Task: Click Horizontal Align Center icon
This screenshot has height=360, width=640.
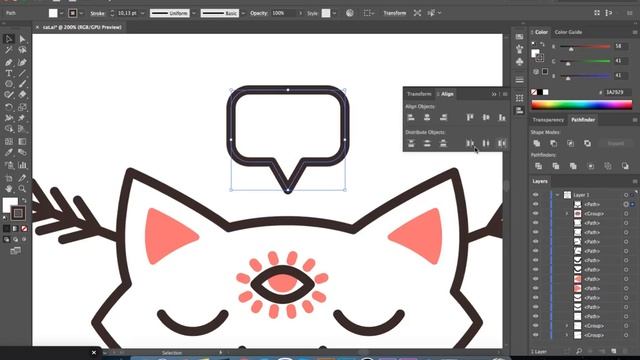Action: pyautogui.click(x=427, y=118)
